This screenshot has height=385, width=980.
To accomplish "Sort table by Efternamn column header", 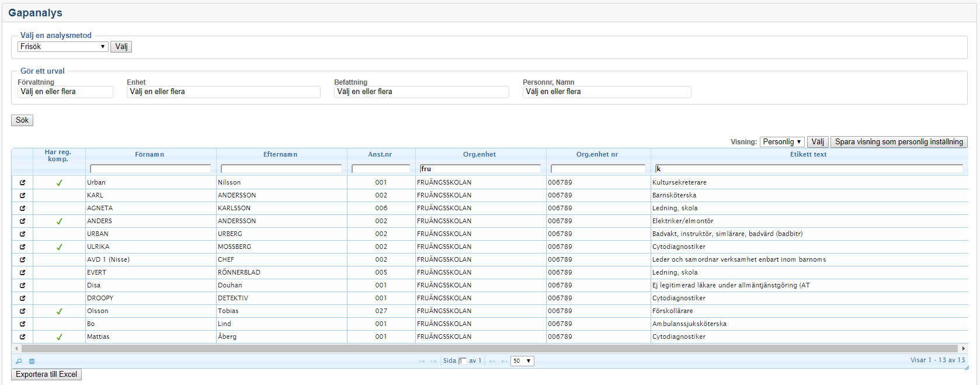I will point(280,155).
